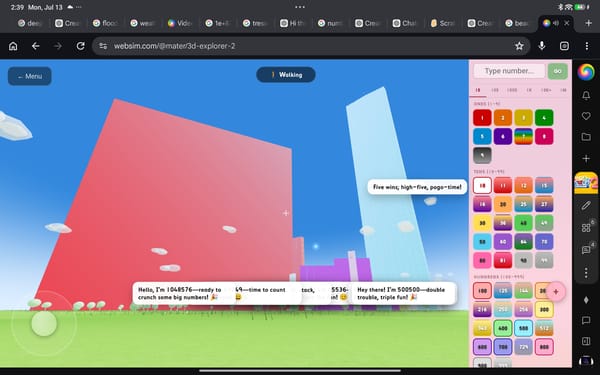The image size is (600, 375).
Task: Like this project with heart icon
Action: click(586, 116)
